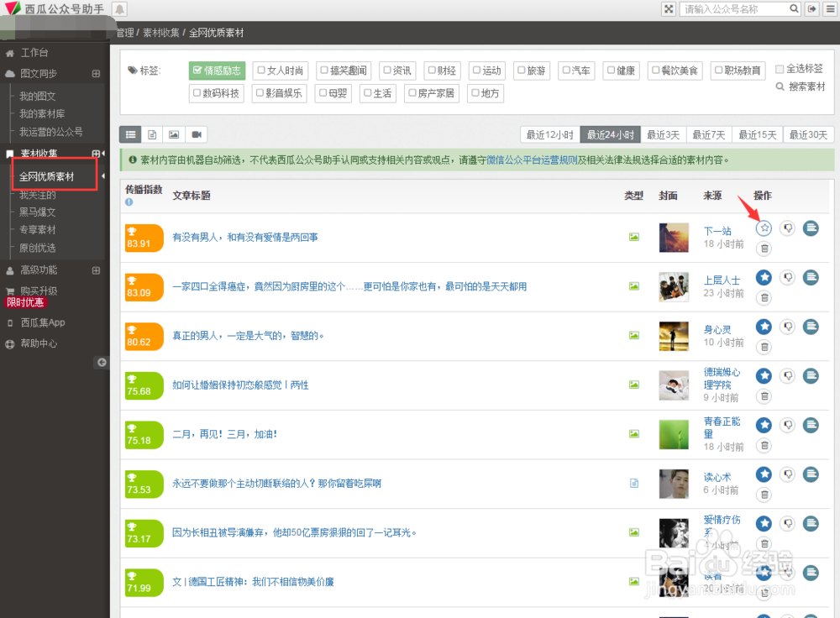
Task: Filter by video article icon
Action: [197, 134]
